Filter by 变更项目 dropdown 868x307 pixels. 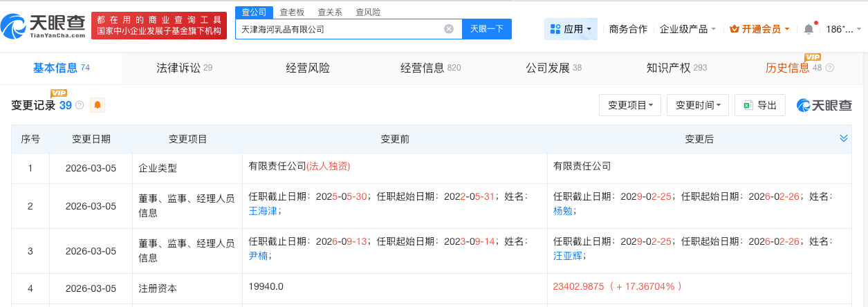coord(629,105)
